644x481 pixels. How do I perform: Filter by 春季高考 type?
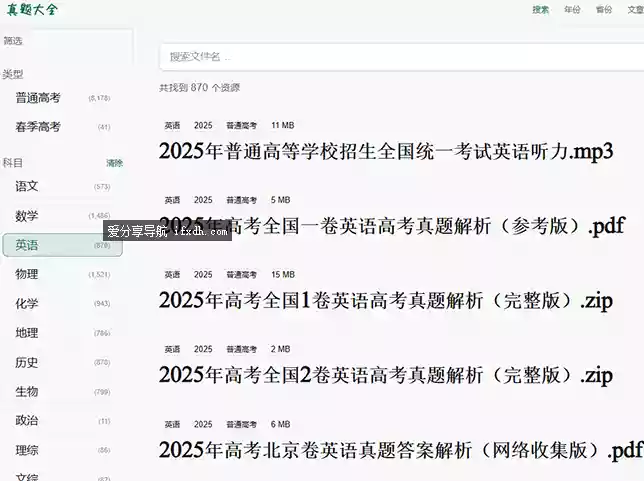click(x=62, y=127)
